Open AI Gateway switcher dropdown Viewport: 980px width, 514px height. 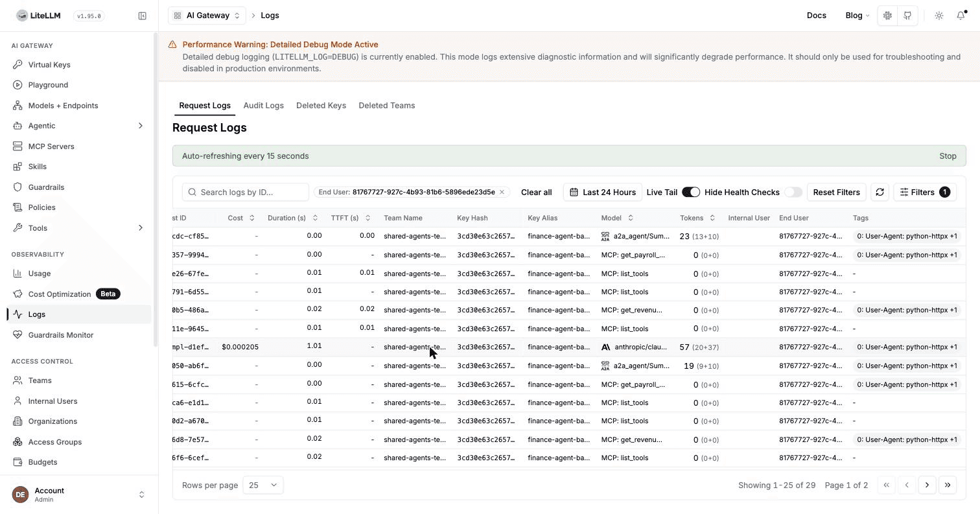pos(207,16)
